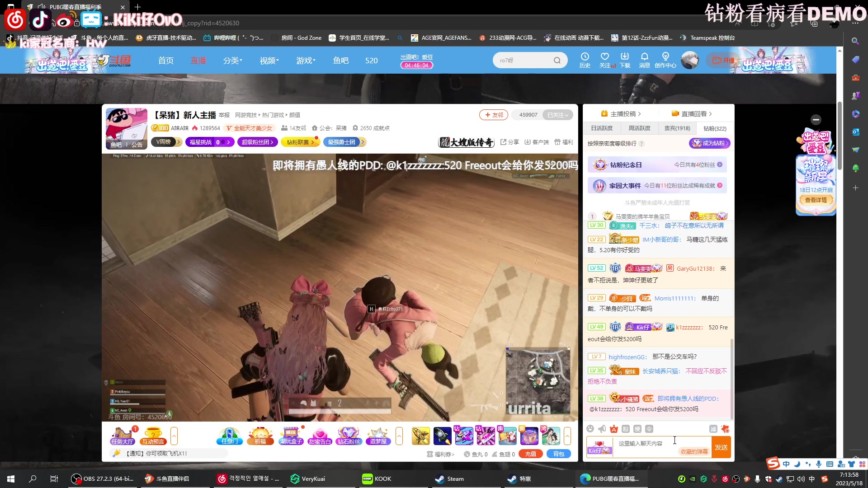This screenshot has height=488, width=868.
Task: Collapse the side banner minus button
Action: click(816, 120)
